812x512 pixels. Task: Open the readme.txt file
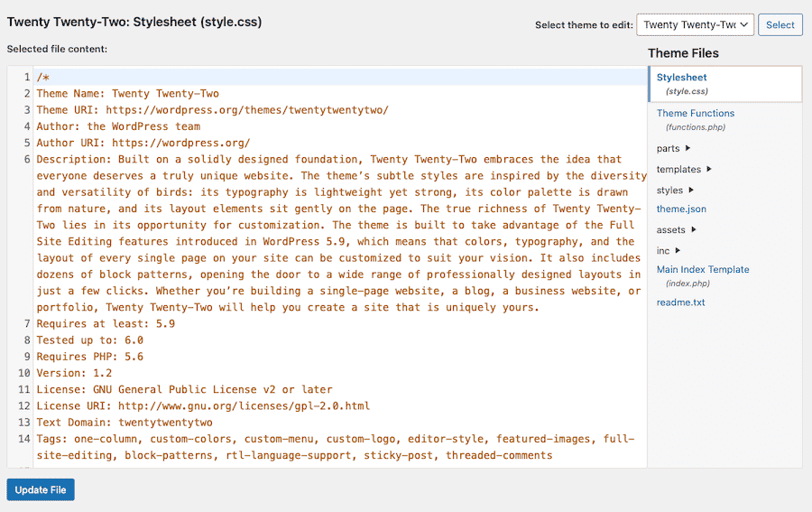pos(680,303)
